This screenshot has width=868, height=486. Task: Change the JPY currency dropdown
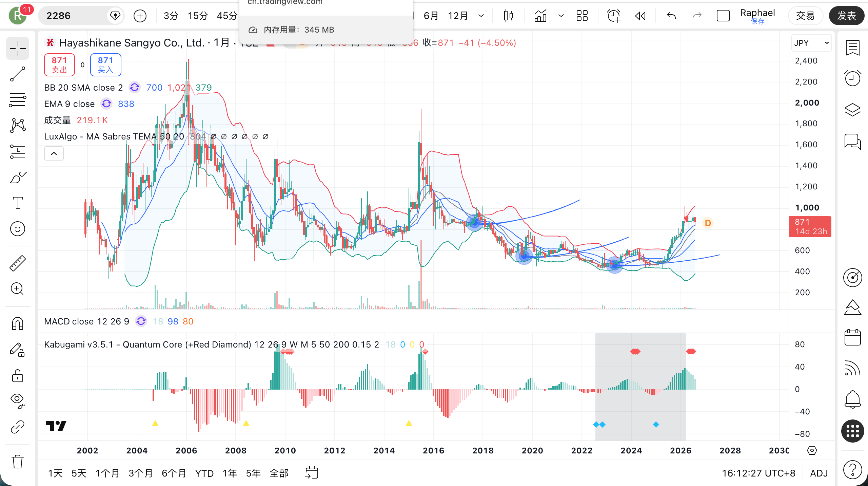click(811, 43)
